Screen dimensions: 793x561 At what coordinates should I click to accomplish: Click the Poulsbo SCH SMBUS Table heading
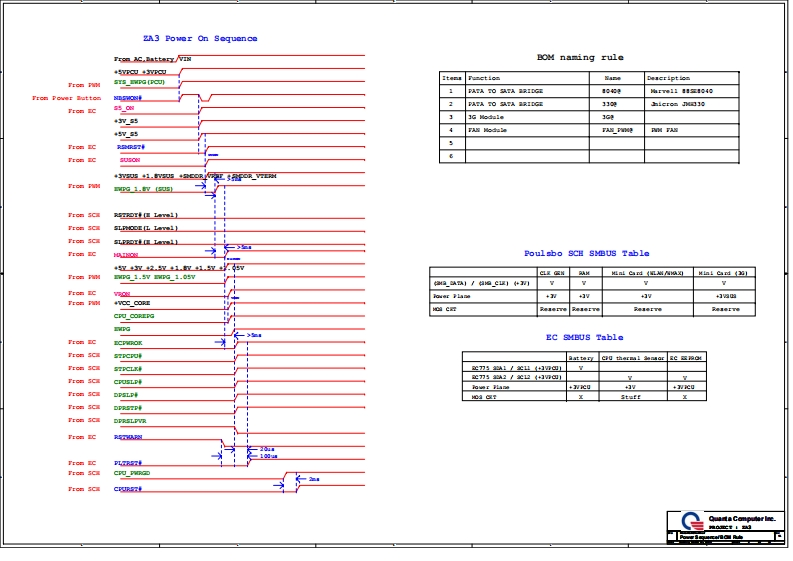587,254
